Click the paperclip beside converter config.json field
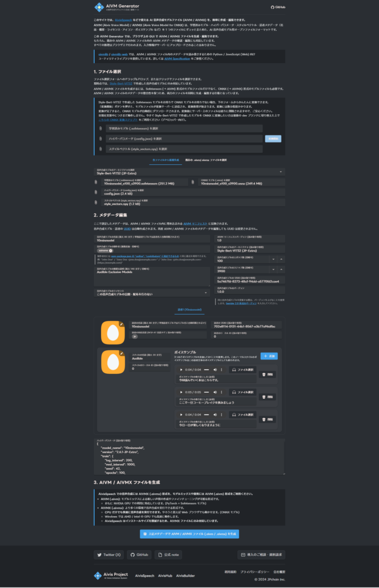This screenshot has height=588, width=379. [100, 139]
